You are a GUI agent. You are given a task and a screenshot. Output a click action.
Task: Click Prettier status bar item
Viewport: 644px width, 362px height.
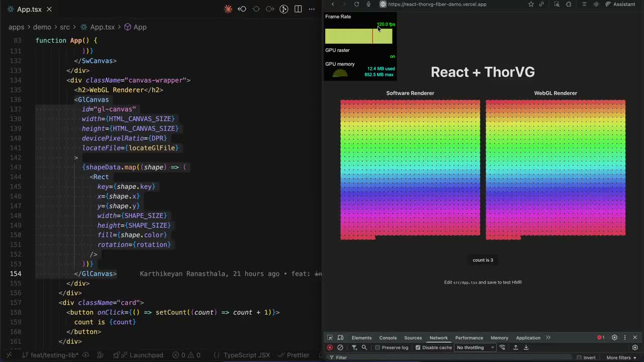pos(294,355)
